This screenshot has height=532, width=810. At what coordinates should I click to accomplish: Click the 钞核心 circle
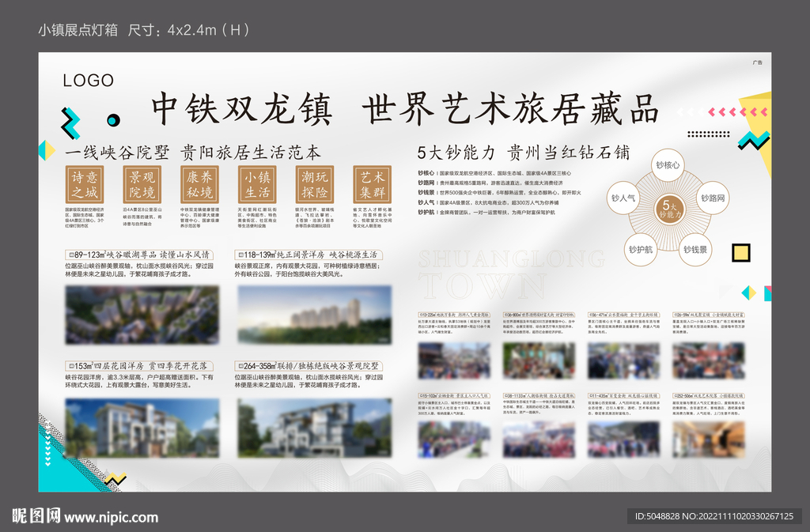pyautogui.click(x=668, y=165)
